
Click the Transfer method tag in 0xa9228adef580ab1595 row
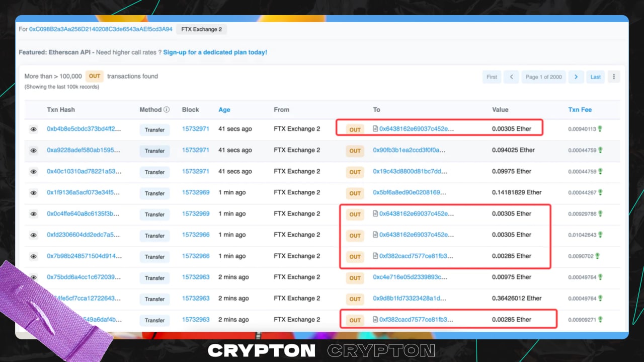[x=154, y=151]
